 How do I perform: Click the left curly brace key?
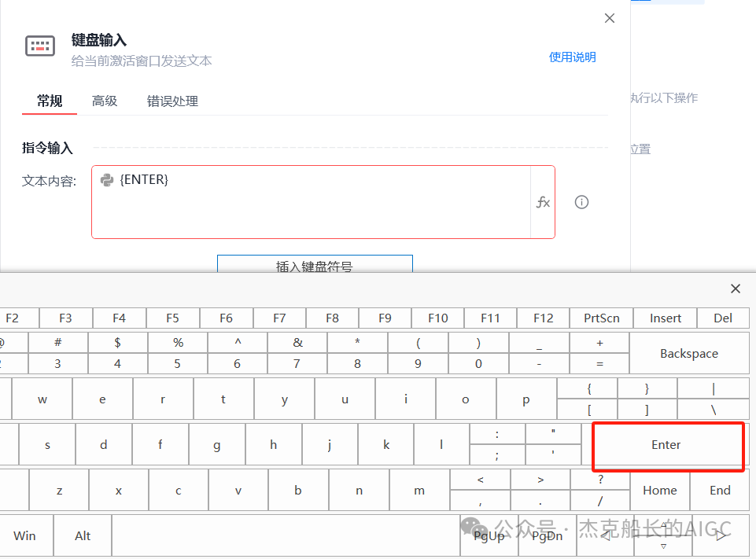tap(588, 388)
